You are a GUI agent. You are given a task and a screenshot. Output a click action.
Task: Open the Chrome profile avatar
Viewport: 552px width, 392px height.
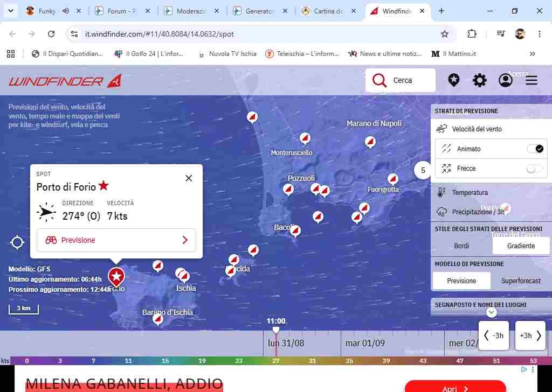[x=520, y=34]
